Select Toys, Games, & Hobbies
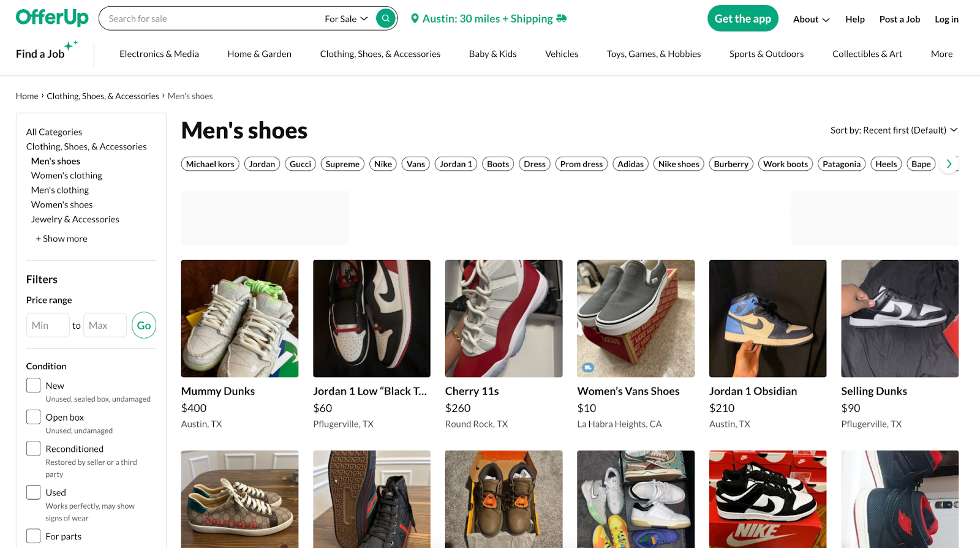Viewport: 980px width, 548px height. click(x=654, y=54)
